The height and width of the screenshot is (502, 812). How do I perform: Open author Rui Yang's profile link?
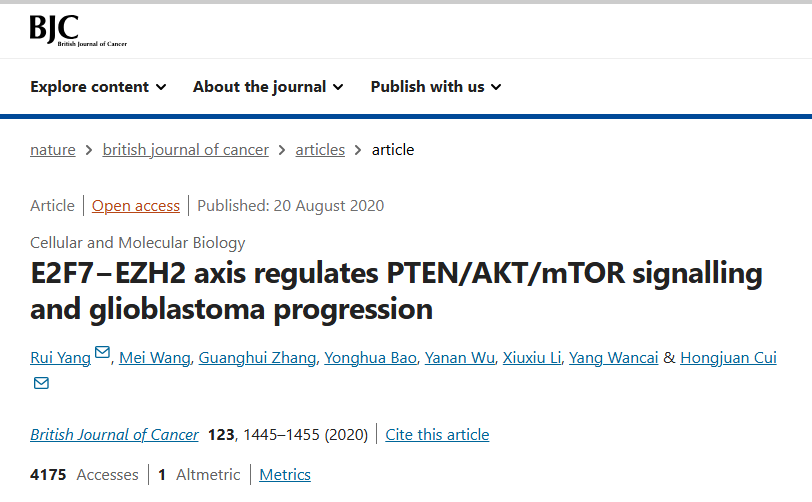tap(61, 357)
